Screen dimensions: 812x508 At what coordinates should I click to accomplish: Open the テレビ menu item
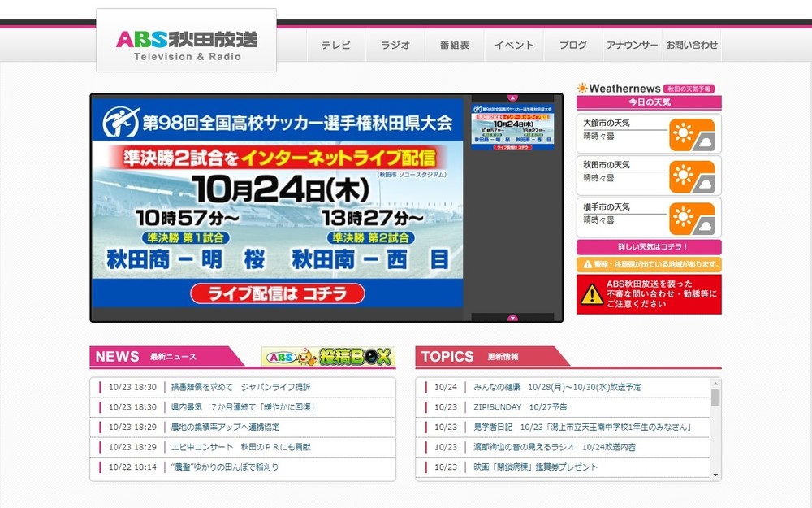point(335,46)
